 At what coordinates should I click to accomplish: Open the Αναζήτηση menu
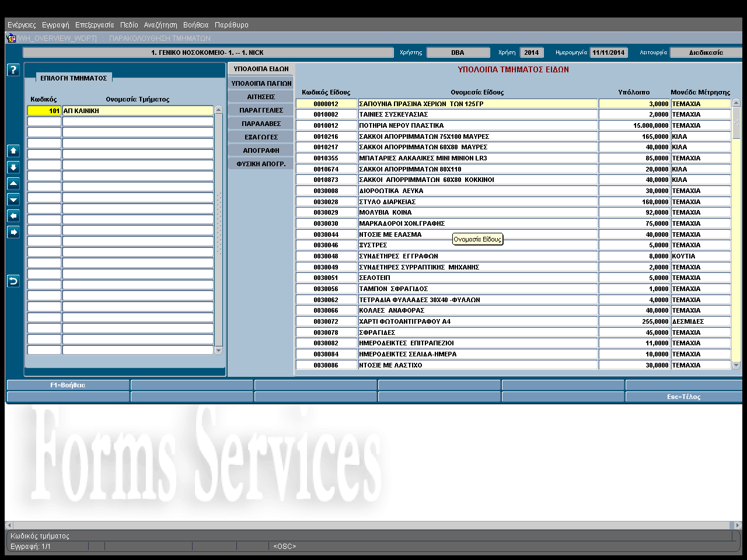point(160,25)
